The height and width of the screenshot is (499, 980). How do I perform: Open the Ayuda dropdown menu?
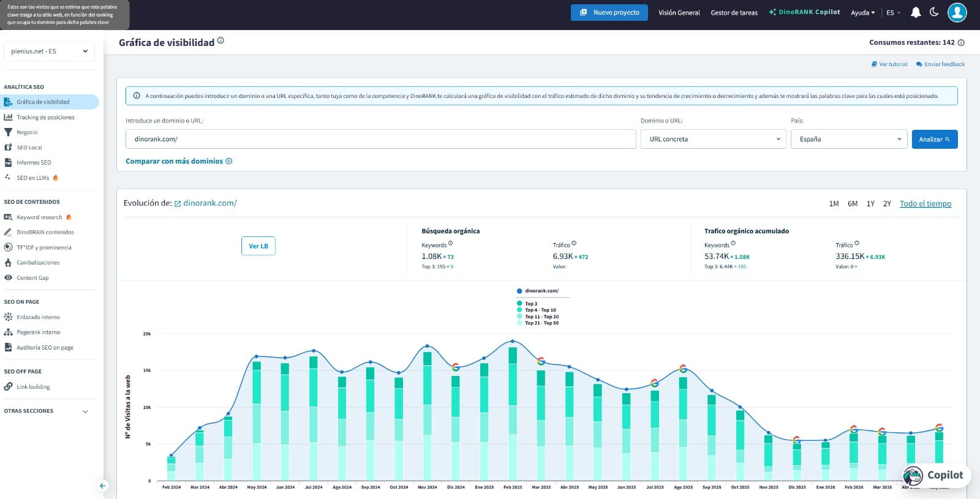[862, 12]
